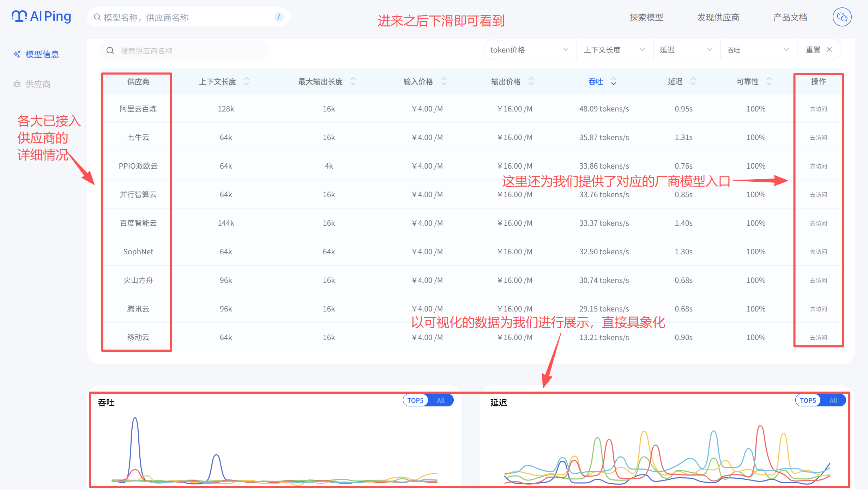Click 去访问 for 并行智算云
The image size is (868, 490).
click(x=818, y=194)
